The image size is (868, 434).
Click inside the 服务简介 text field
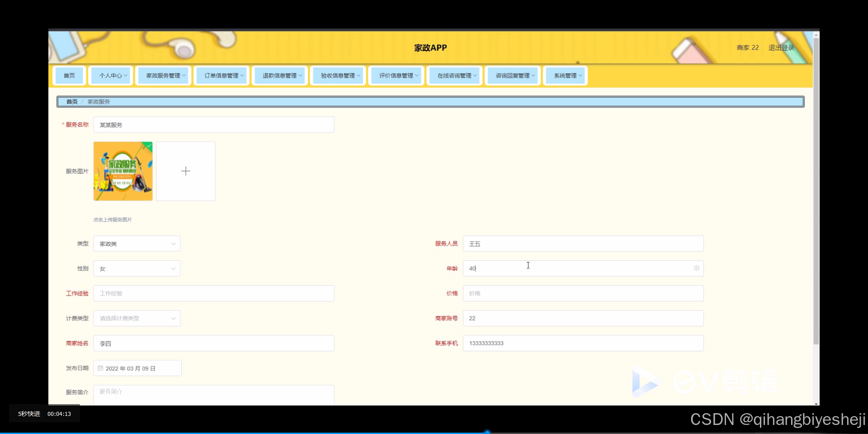pyautogui.click(x=212, y=393)
